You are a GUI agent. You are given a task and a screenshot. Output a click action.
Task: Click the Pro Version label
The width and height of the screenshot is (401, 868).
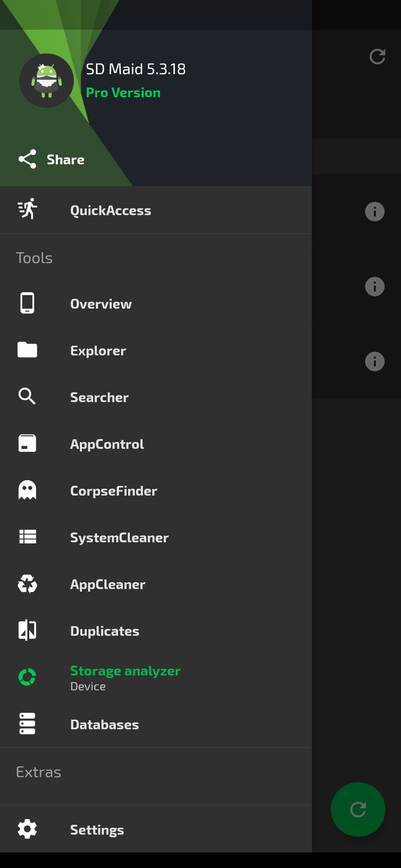click(123, 93)
